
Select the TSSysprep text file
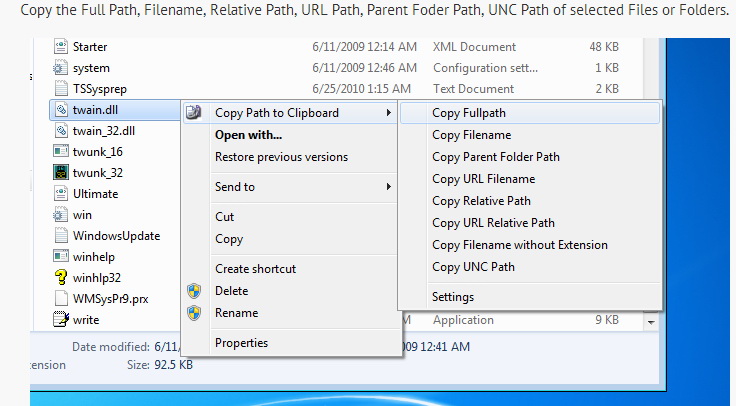pyautogui.click(x=100, y=88)
